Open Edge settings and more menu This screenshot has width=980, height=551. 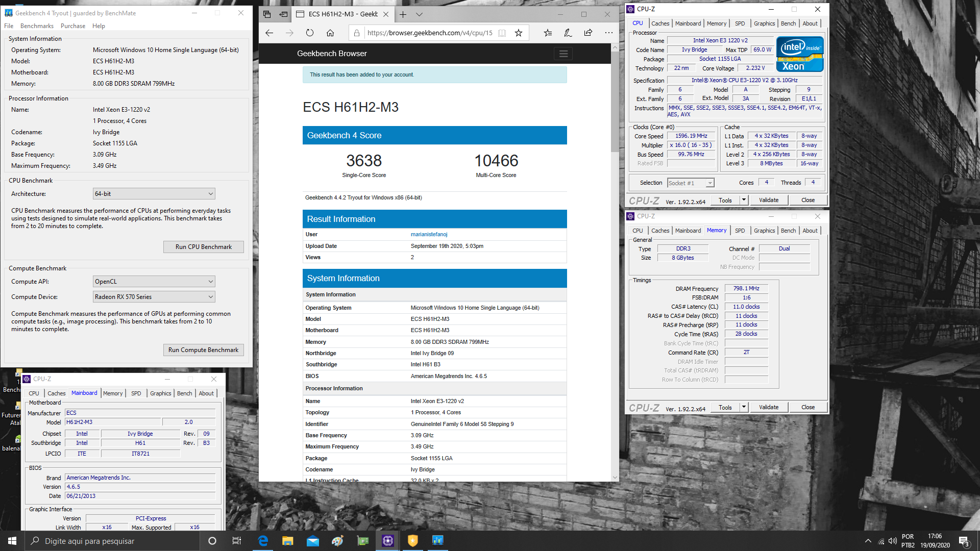608,33
